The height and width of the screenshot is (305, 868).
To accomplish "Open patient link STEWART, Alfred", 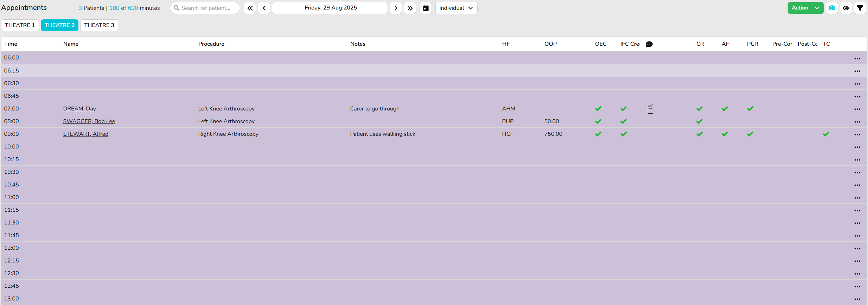I will pos(86,134).
